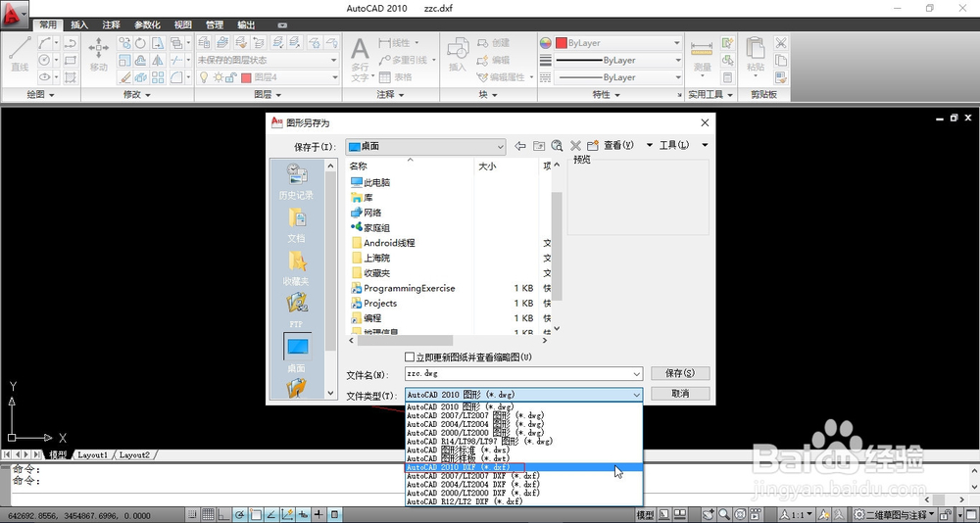Open the 工具(L) menu in save dialog
980x523 pixels.
[x=674, y=145]
